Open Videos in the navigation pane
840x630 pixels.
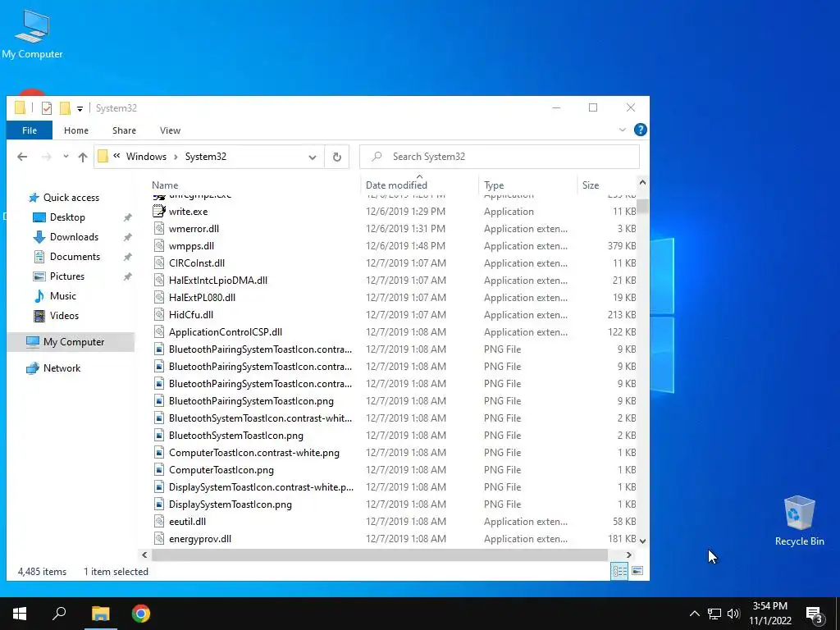click(x=64, y=316)
